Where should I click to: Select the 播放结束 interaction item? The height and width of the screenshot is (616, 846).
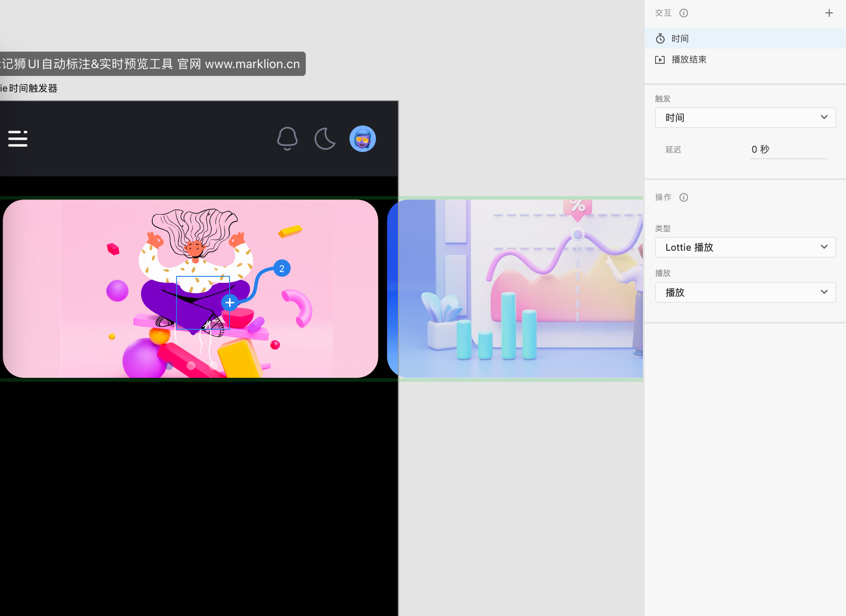click(689, 59)
